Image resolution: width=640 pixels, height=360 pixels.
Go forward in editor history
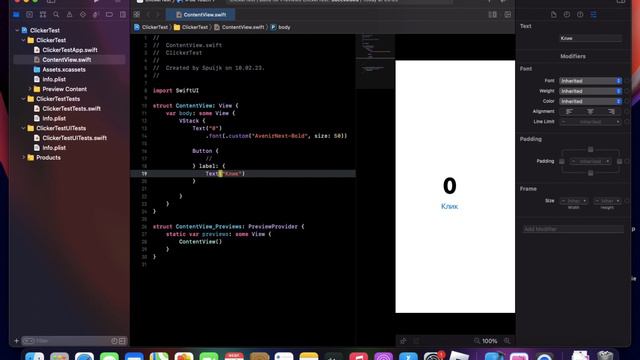tap(158, 15)
